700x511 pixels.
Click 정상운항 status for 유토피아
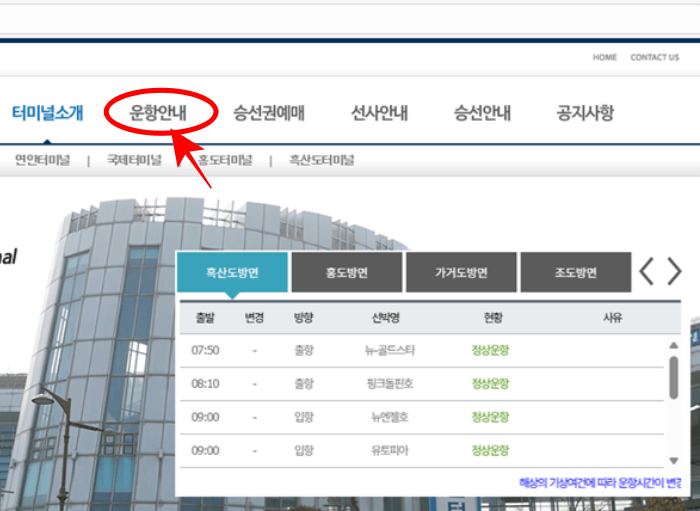point(490,451)
